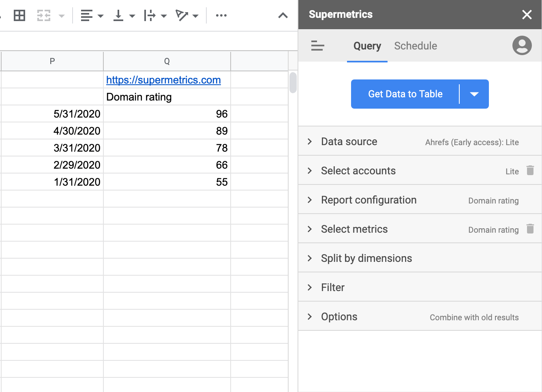This screenshot has height=392, width=542.
Task: Open the Get Data to Table dropdown arrow
Action: click(474, 94)
